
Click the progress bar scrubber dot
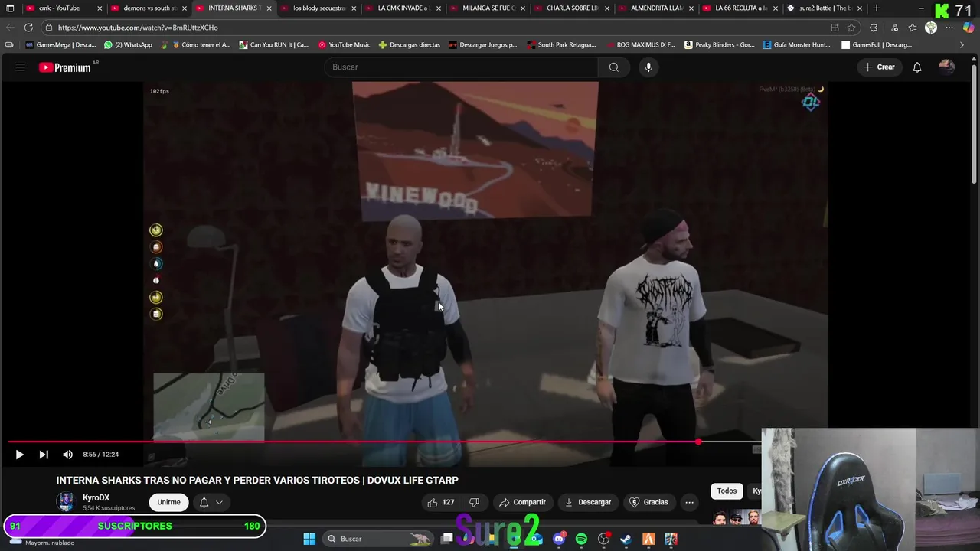[698, 442]
